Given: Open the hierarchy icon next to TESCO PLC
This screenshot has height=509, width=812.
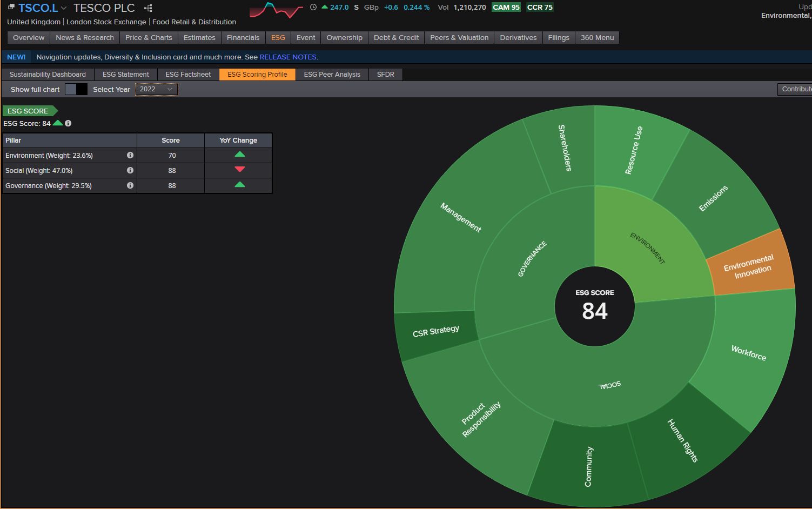Looking at the screenshot, I should [149, 8].
